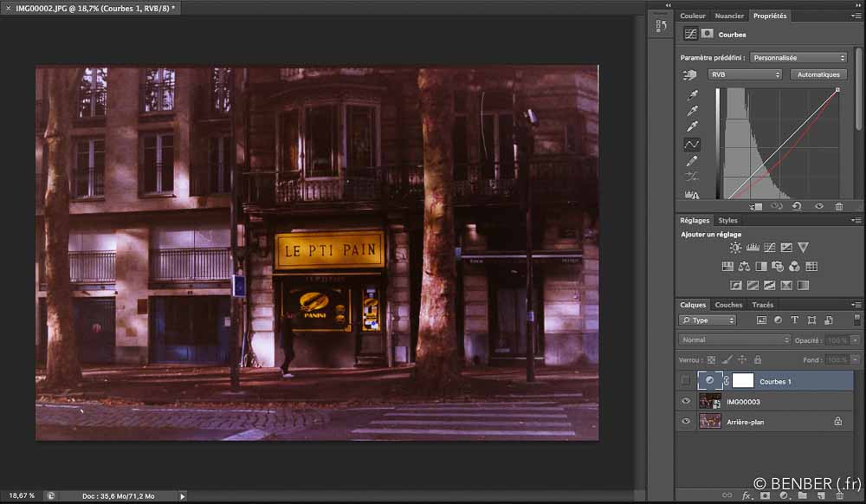
Task: Click the Courbes 1 layer mask thumbnail
Action: (743, 380)
